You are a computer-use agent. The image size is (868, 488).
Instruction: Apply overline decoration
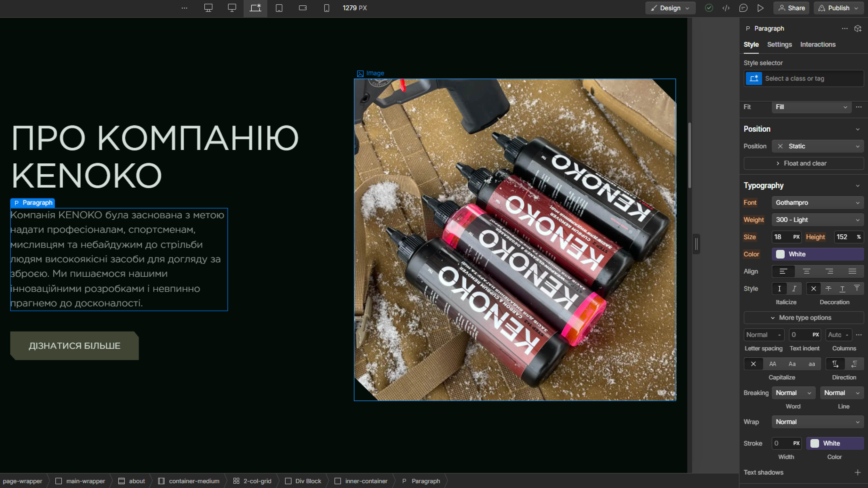(857, 289)
